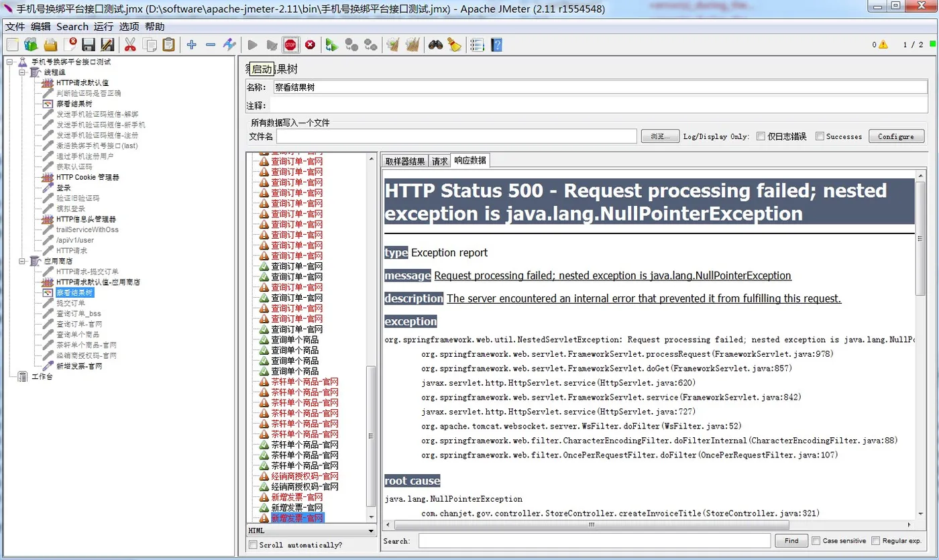Open the Templates toolbar icon
This screenshot has height=560, width=939.
[x=31, y=45]
